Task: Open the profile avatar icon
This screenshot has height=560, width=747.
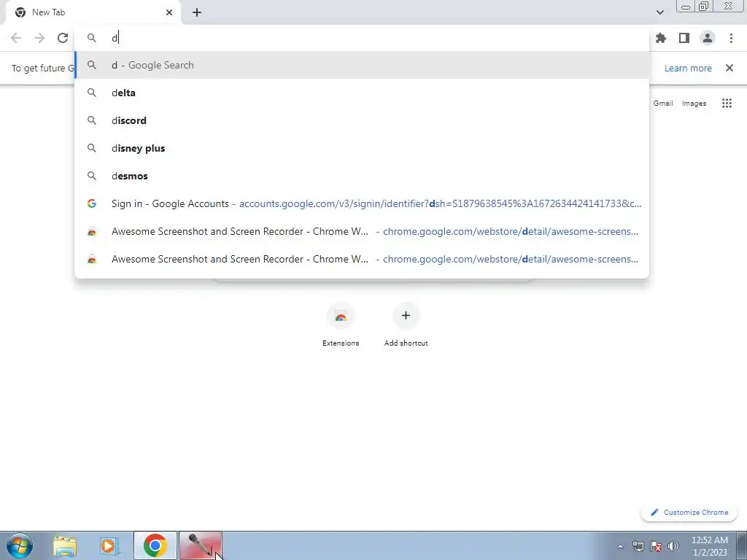Action: click(708, 38)
